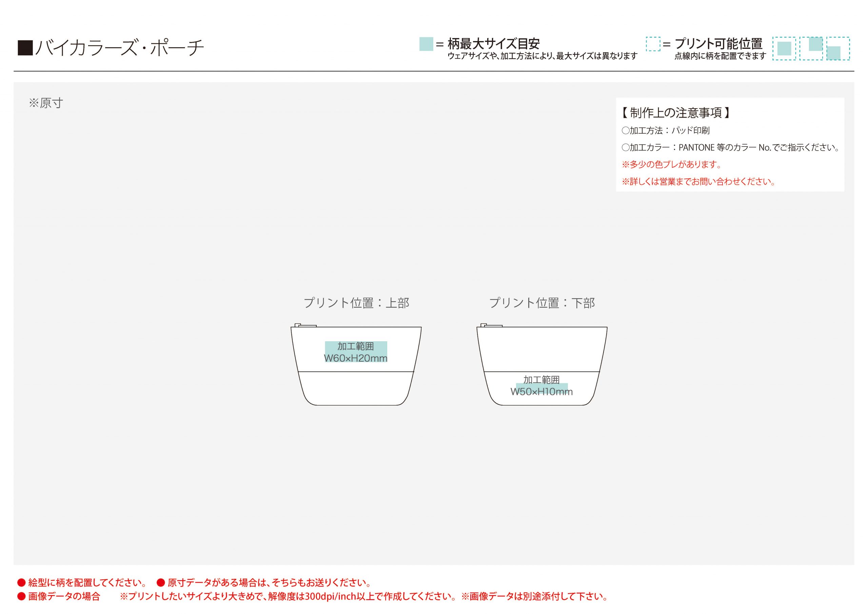
Task: Click the dashed square legend for プリント可能位置
Action: point(653,44)
